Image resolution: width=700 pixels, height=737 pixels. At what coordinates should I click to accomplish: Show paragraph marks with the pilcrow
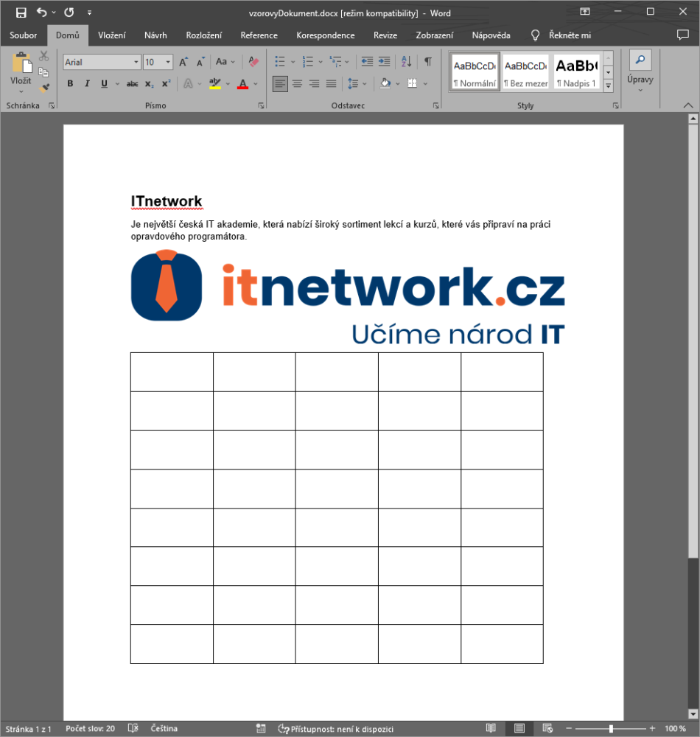coord(428,62)
